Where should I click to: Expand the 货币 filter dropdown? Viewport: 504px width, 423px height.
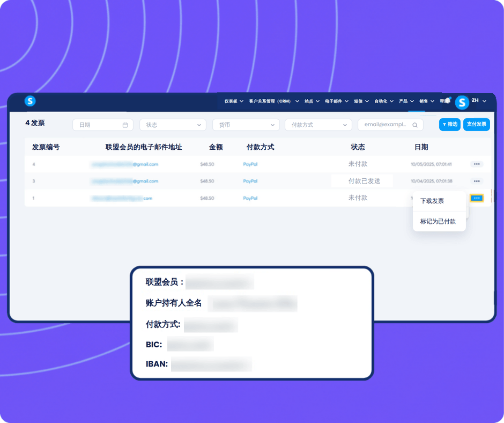(x=246, y=125)
